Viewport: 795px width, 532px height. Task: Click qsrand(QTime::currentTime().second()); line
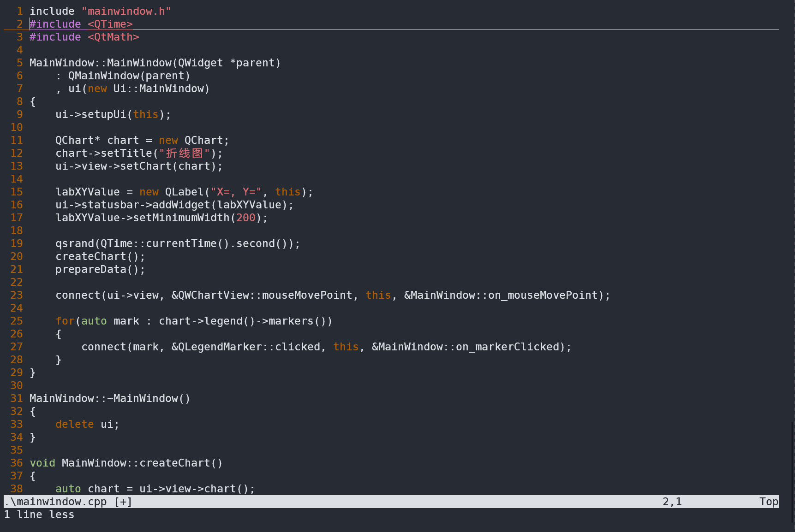coord(178,243)
